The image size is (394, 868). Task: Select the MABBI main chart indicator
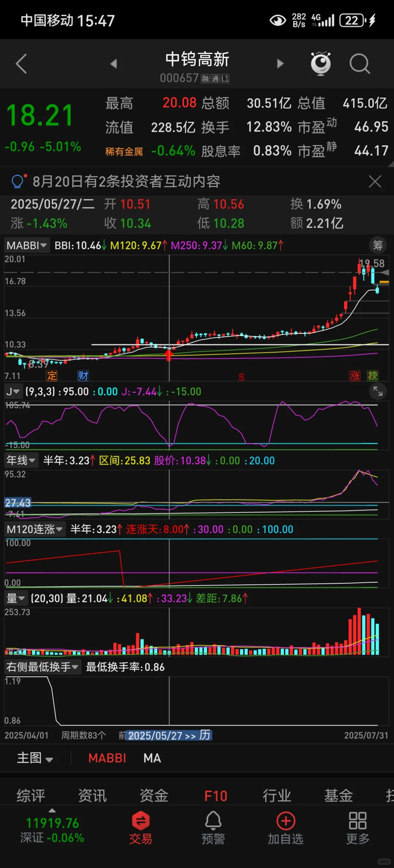[107, 758]
